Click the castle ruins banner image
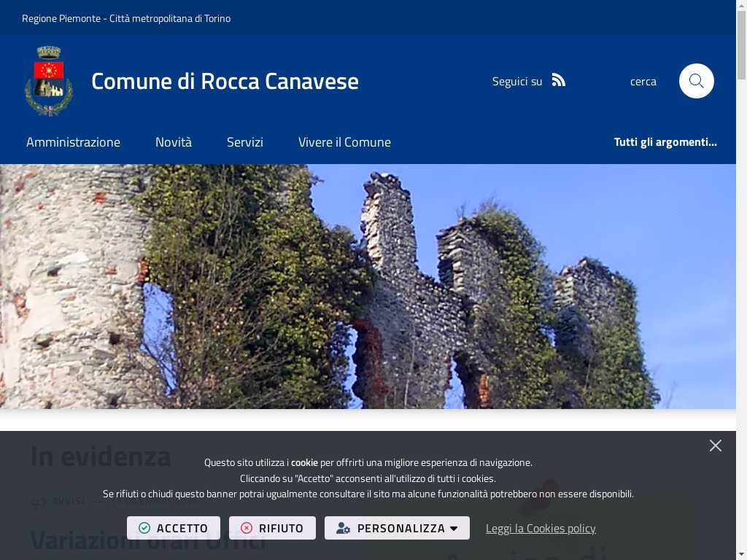 [368, 286]
